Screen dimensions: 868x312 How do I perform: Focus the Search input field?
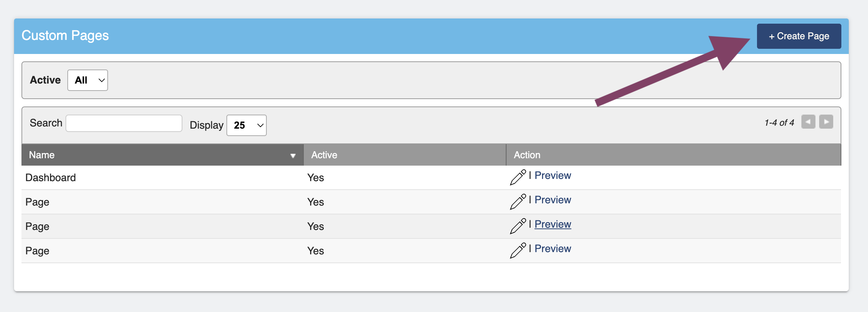tap(124, 123)
